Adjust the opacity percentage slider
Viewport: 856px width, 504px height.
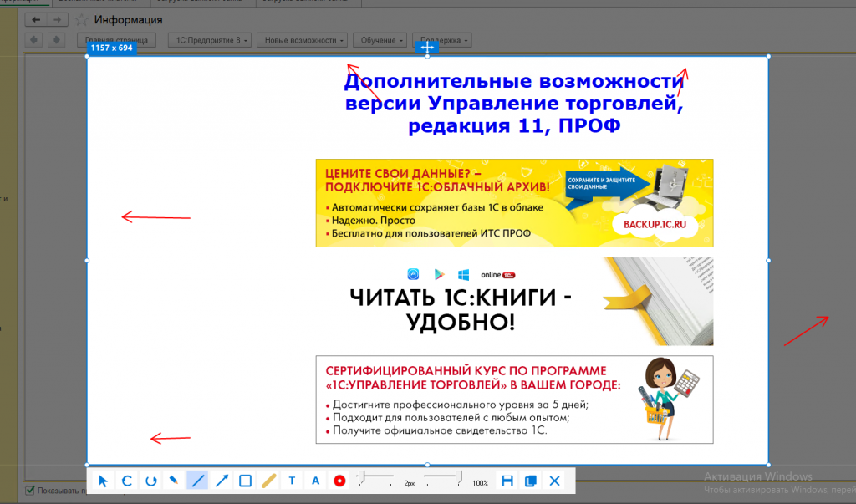[x=443, y=479]
